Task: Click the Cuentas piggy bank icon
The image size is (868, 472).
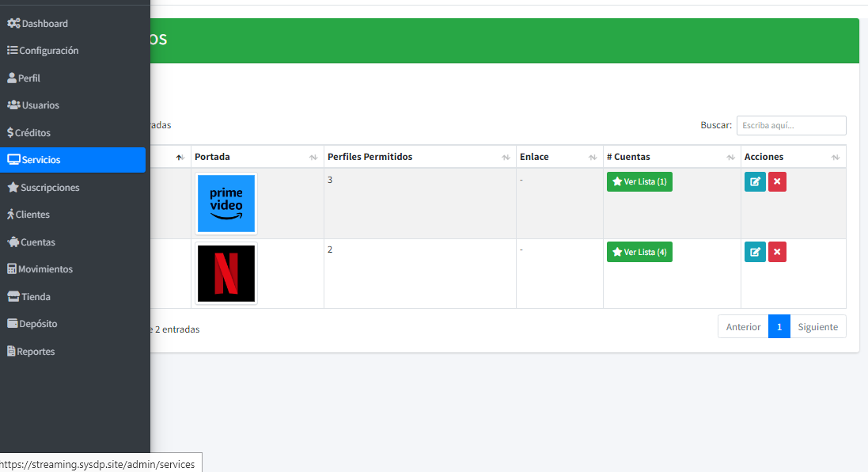Action: (x=13, y=242)
